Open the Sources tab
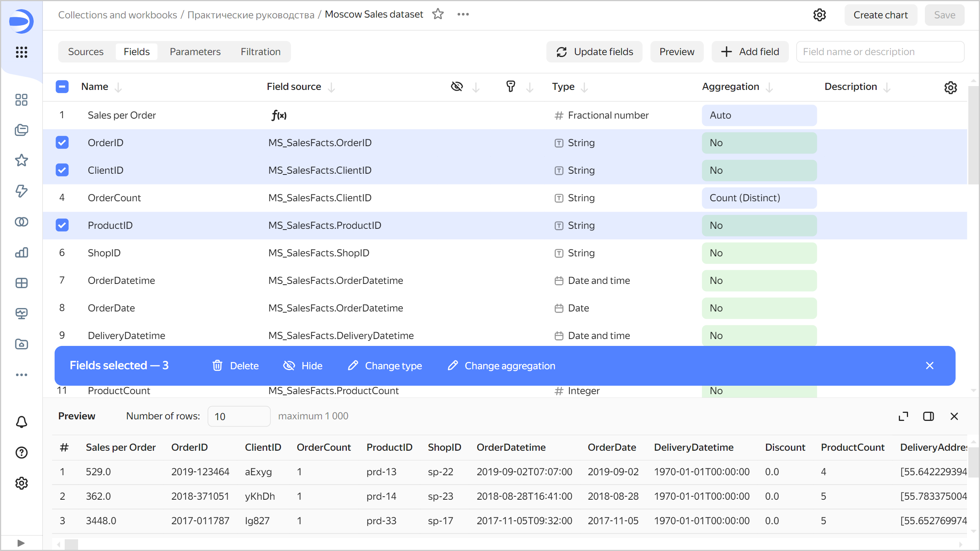Screen dimensions: 980x551 pyautogui.click(x=86, y=51)
